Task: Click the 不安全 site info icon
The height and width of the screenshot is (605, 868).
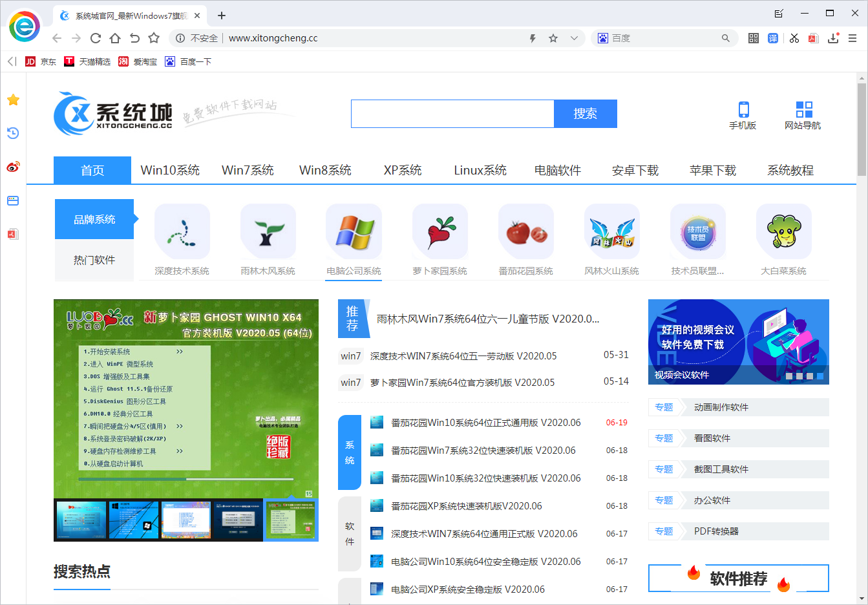Action: [180, 38]
